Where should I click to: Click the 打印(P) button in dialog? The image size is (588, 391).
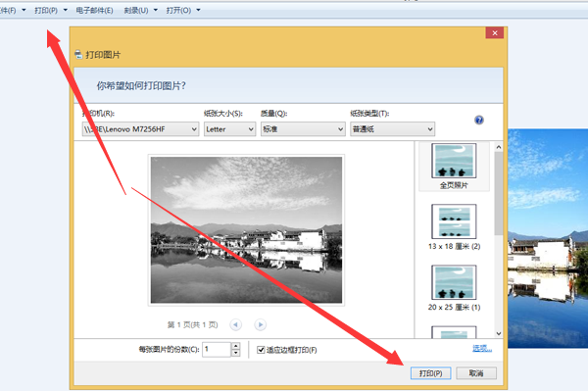pyautogui.click(x=431, y=373)
